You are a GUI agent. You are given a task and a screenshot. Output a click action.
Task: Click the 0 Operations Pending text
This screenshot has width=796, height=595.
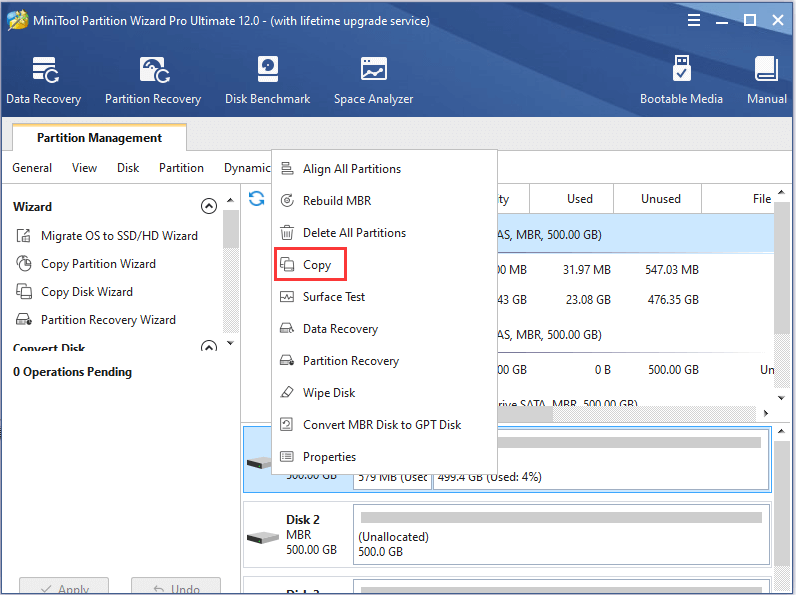[x=72, y=372]
